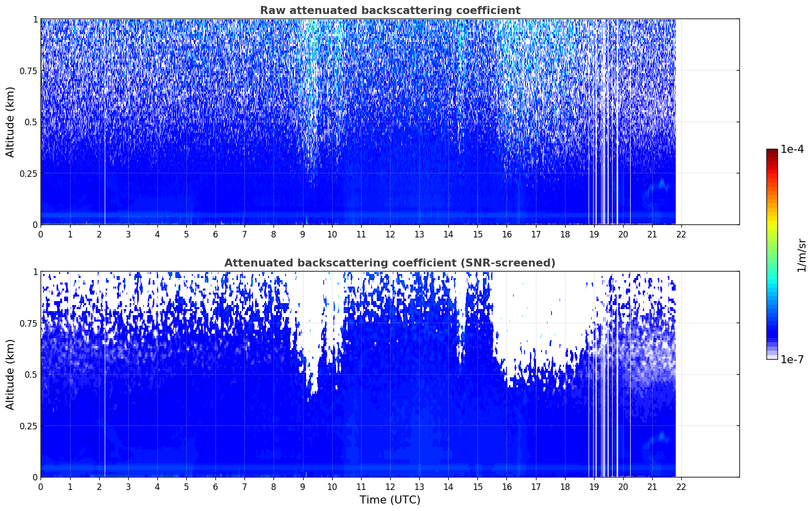This screenshot has width=812, height=511.
Task: Click hour '22' tick on top plot
Action: [681, 234]
